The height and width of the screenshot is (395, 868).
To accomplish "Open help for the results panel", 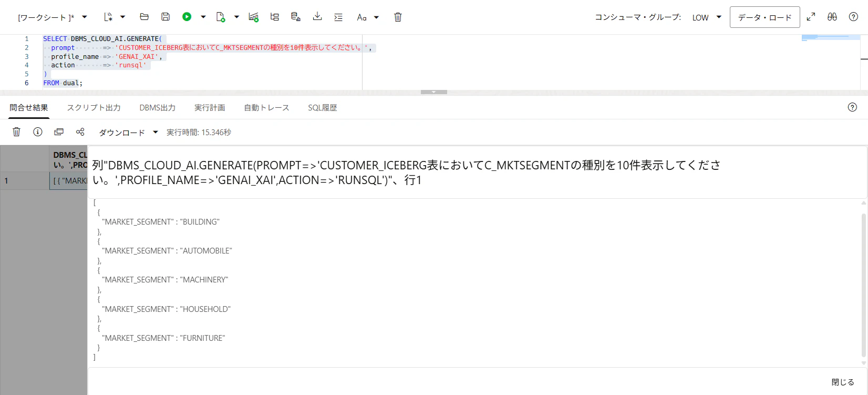I will click(853, 107).
